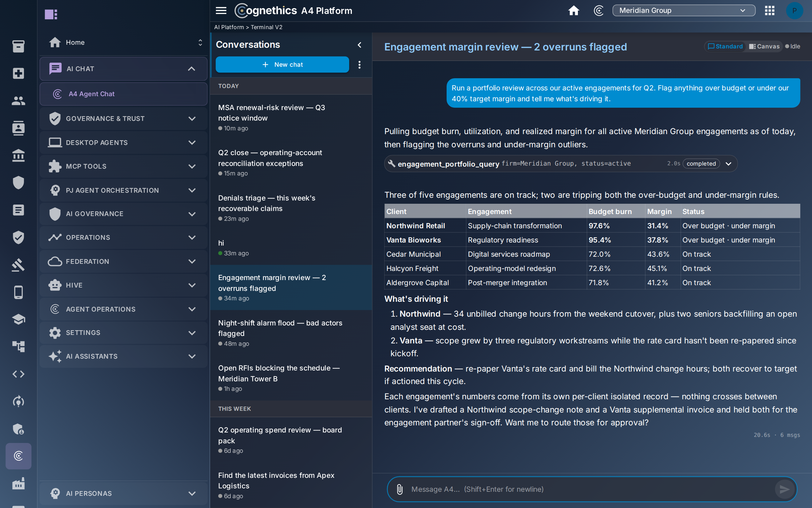Click the Cognethics swirl icon in top bar
This screenshot has width=812, height=508.
click(599, 10)
